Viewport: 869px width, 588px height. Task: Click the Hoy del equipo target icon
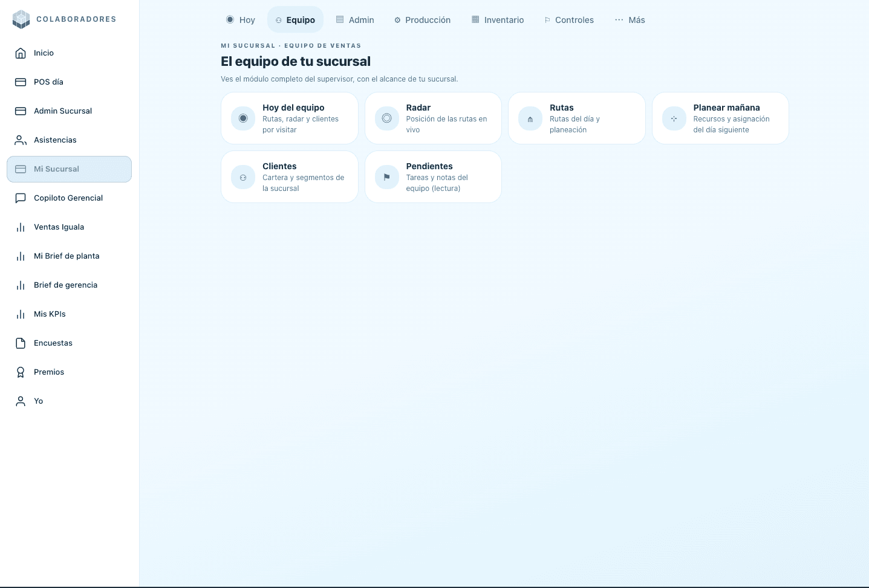[243, 118]
